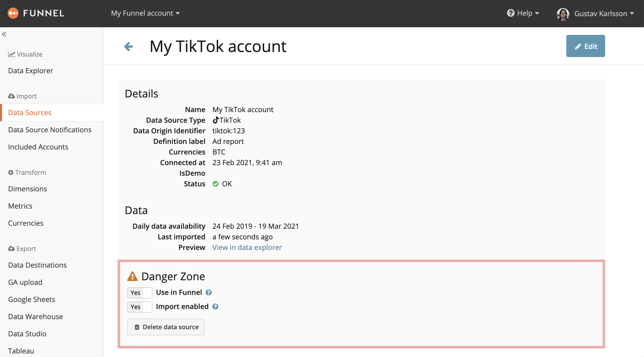Open Currencies in the sidebar
Screen dimensions: 644x357
coord(26,223)
